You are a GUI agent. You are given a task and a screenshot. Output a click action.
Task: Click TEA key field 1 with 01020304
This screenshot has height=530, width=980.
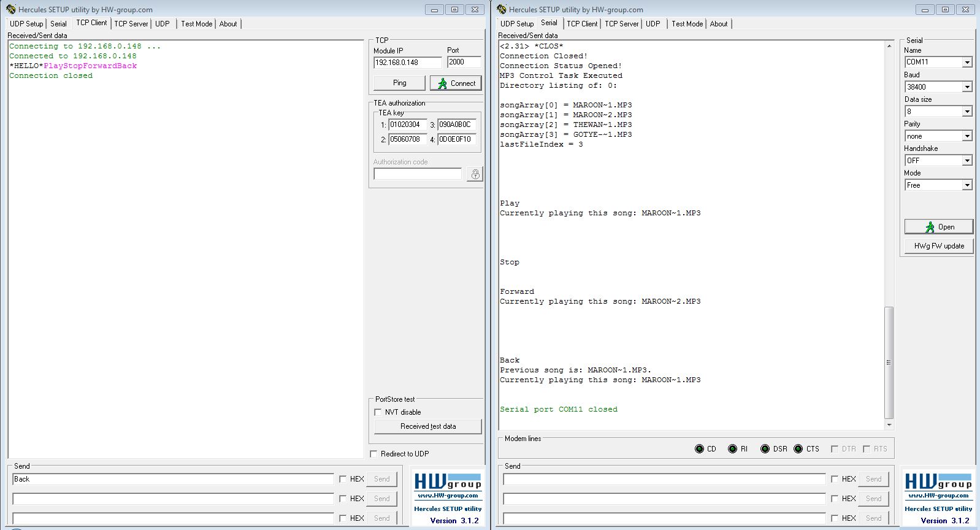[407, 125]
